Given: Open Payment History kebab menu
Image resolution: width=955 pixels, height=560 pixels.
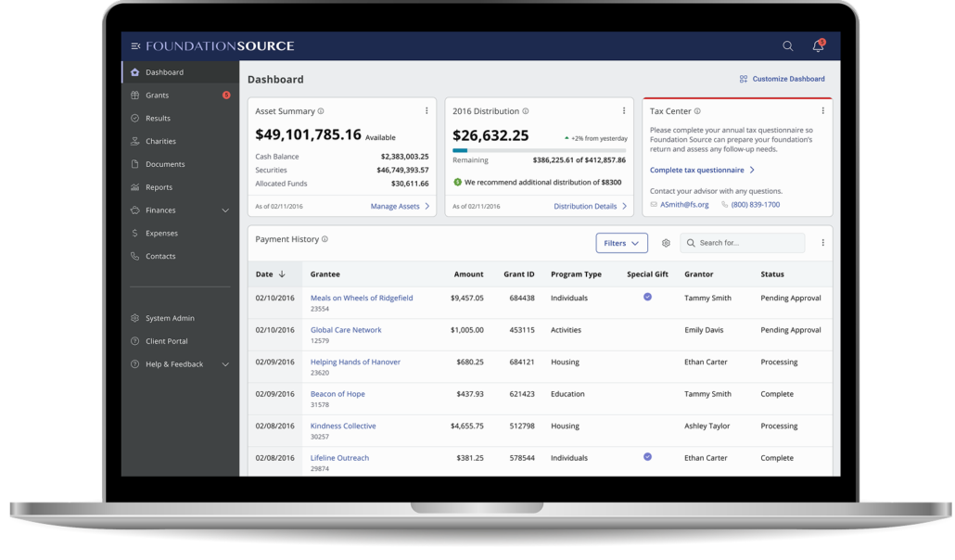Looking at the screenshot, I should click(822, 243).
